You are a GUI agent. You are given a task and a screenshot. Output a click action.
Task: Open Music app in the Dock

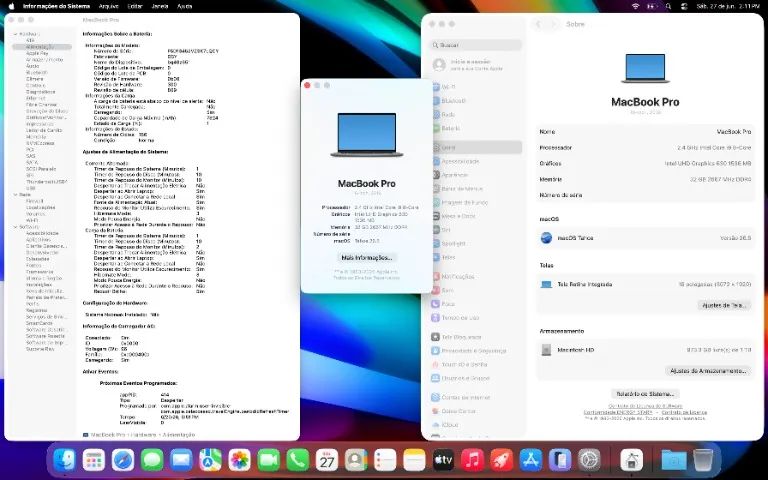473,460
